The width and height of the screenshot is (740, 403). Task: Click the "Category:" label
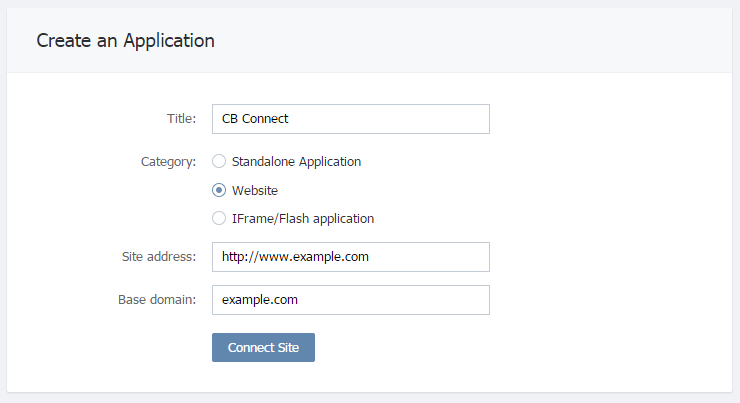168,162
